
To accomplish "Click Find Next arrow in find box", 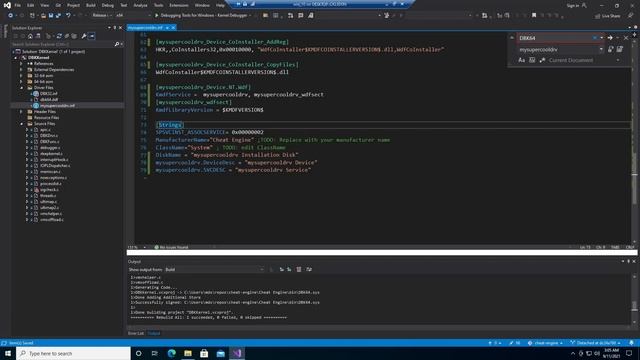I will pos(610,38).
